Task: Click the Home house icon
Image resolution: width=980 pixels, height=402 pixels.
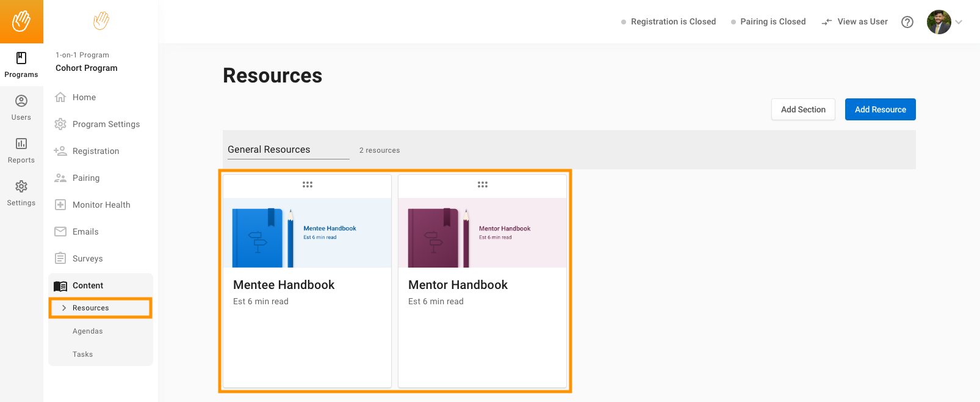Action: (x=60, y=97)
